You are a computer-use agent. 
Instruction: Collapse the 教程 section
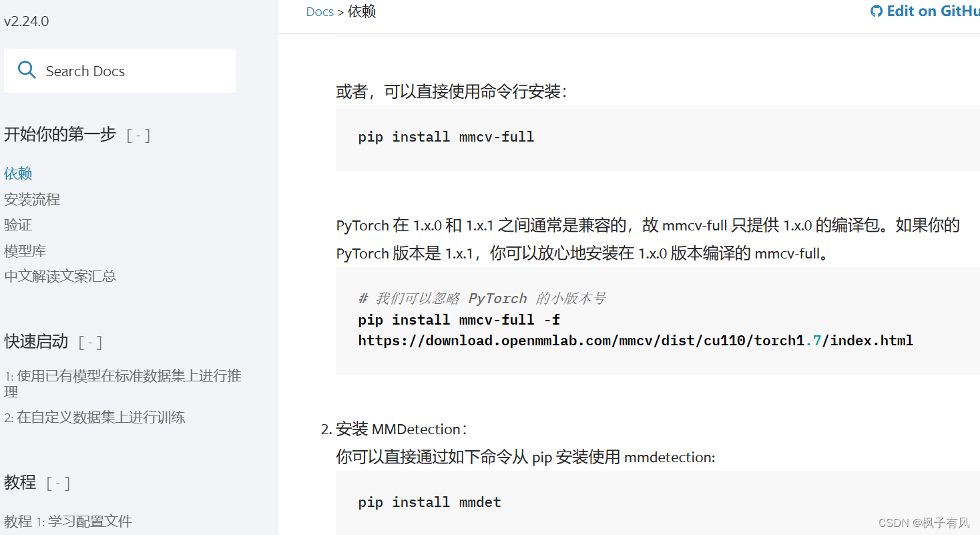coord(59,483)
